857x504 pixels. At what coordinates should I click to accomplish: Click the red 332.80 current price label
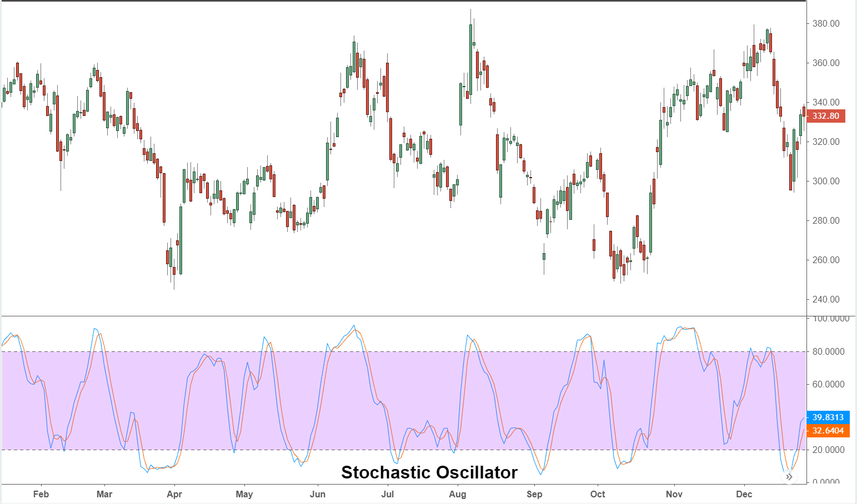[826, 116]
